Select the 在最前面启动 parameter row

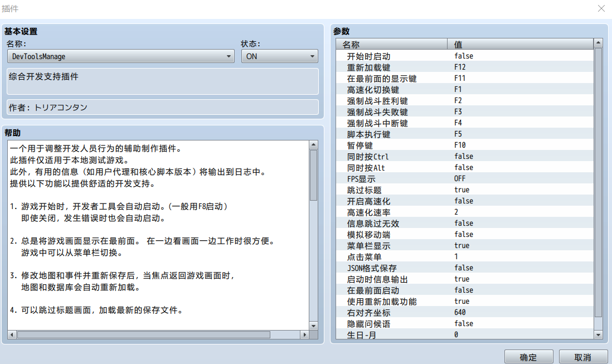point(464,290)
